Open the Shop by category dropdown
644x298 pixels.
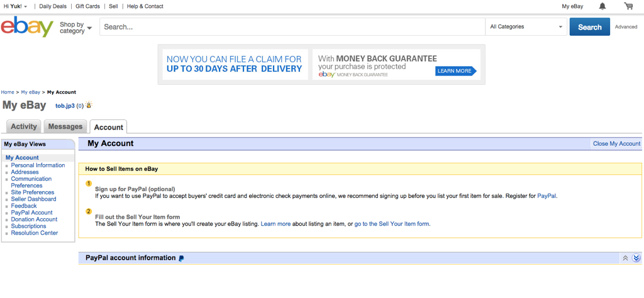pyautogui.click(x=75, y=28)
